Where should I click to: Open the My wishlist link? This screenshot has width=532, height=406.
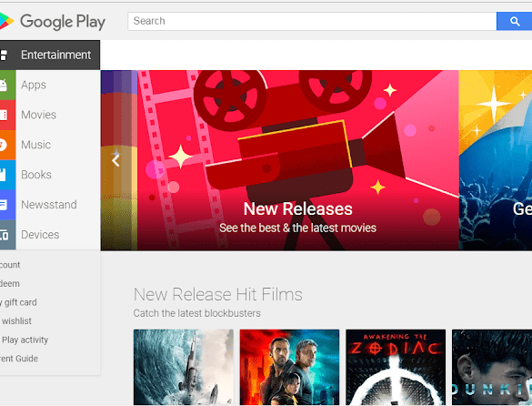15,320
